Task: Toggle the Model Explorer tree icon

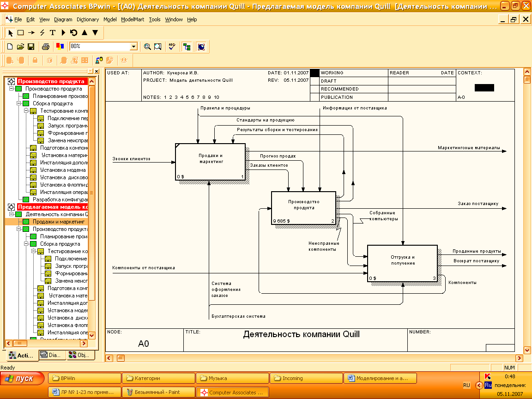Action: pyautogui.click(x=187, y=47)
